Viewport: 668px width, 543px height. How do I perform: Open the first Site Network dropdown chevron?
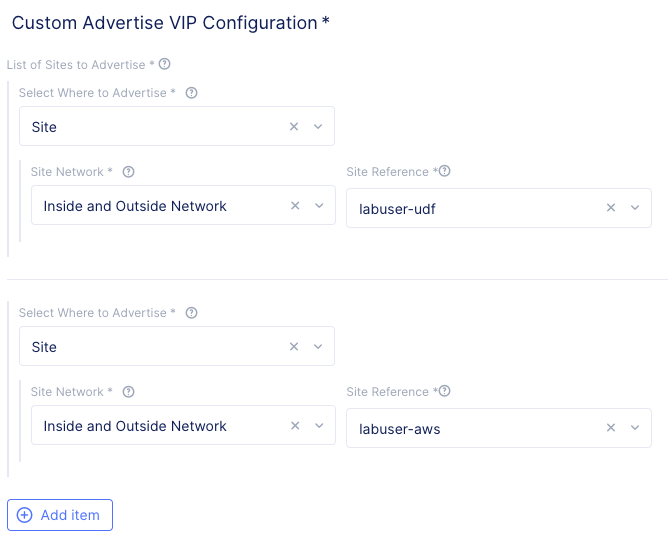pyautogui.click(x=319, y=205)
